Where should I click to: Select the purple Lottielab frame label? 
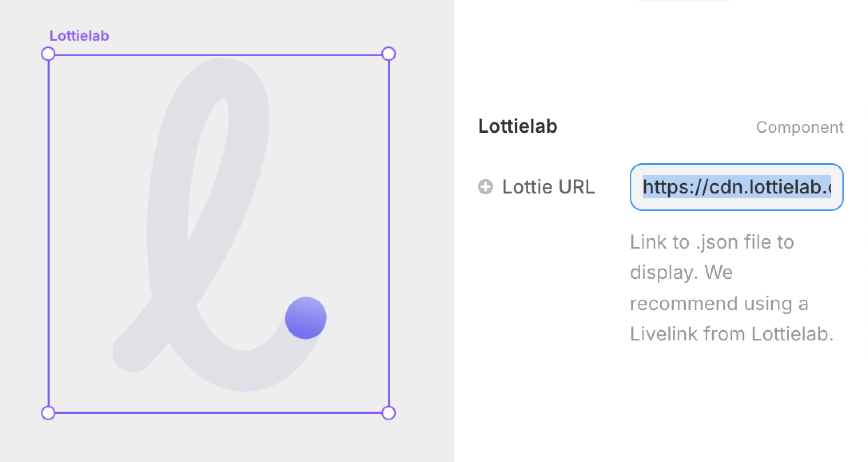click(79, 36)
